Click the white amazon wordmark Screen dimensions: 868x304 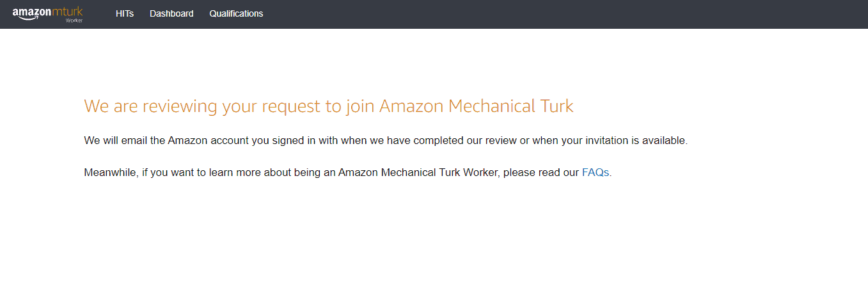(x=32, y=12)
